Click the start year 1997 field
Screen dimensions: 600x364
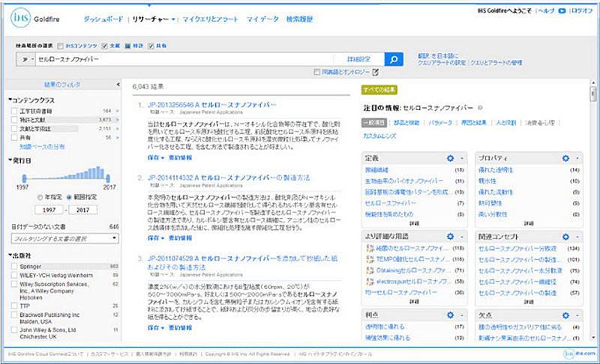pos(49,210)
